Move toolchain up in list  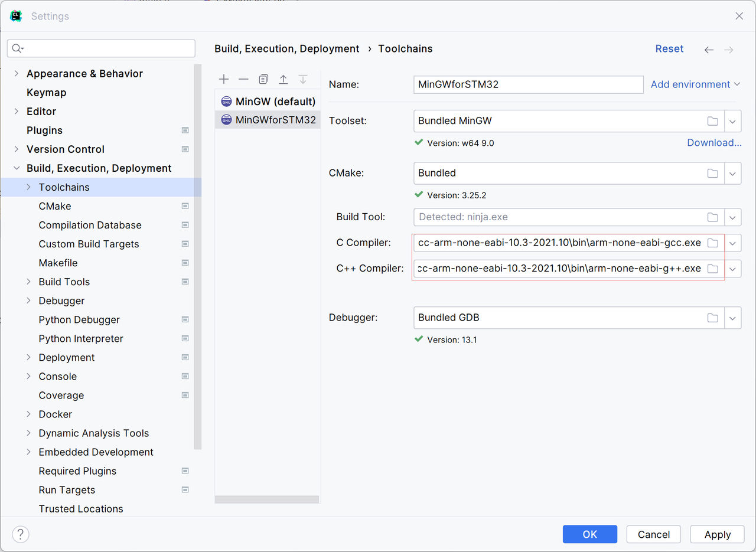(x=283, y=79)
